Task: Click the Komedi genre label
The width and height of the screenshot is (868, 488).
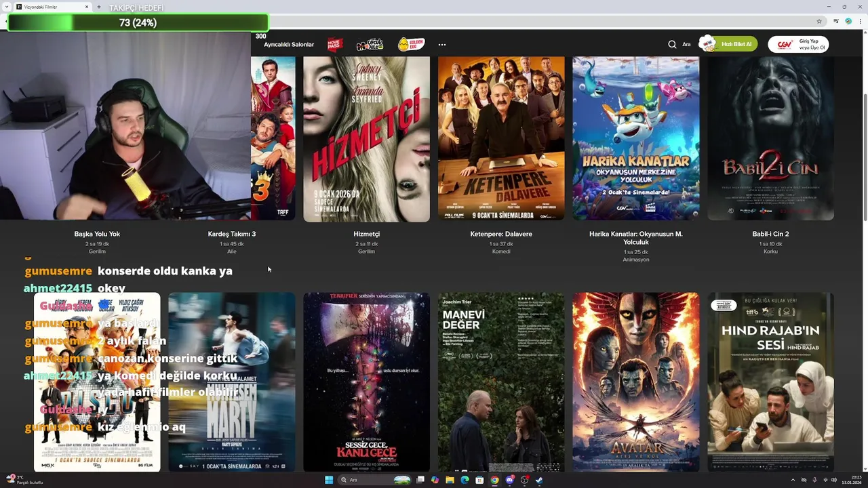Action: click(501, 251)
